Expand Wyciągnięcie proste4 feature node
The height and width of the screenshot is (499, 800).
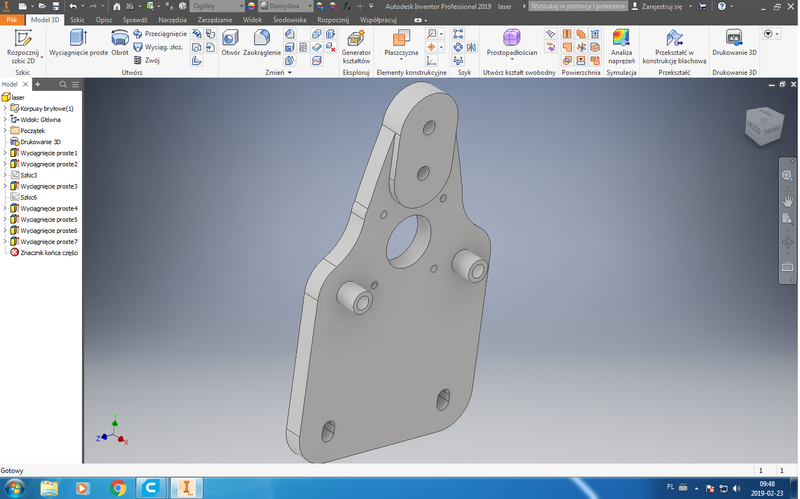[x=5, y=208]
